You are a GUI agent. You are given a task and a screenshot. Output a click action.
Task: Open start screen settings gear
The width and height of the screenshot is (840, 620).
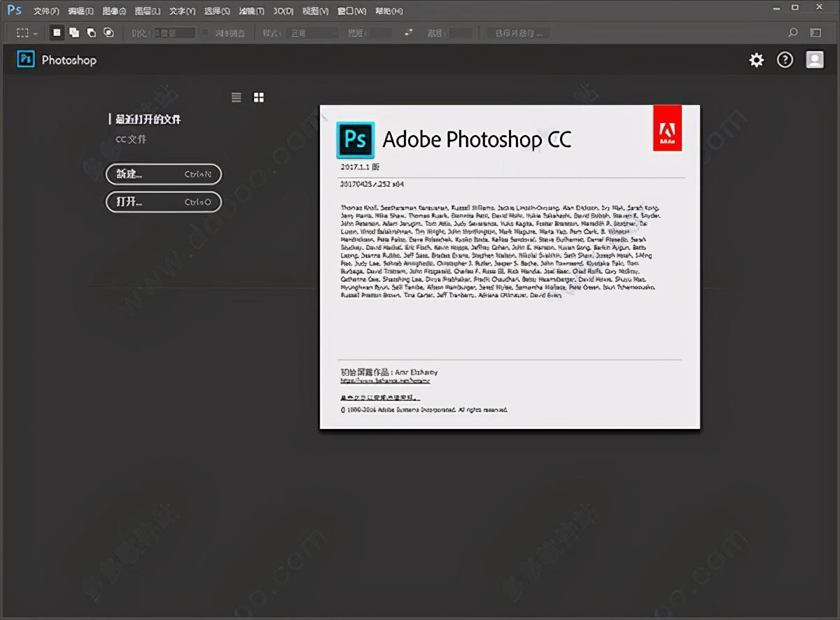pos(757,60)
